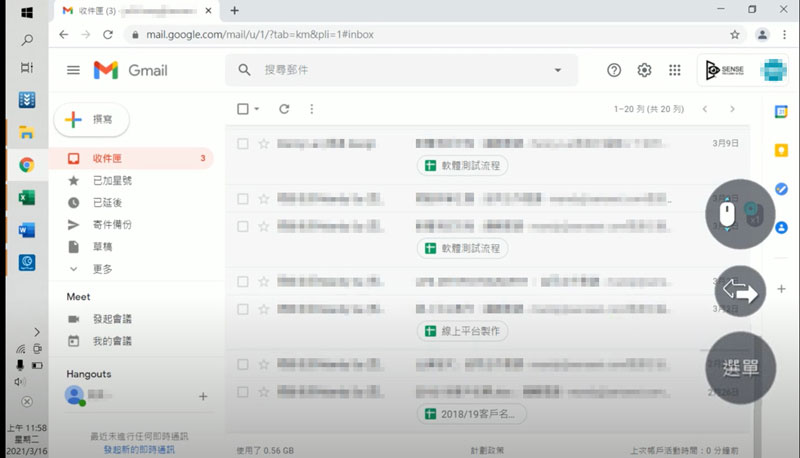800x458 pixels.
Task: Star the first email dated 3月9日
Action: coord(264,144)
